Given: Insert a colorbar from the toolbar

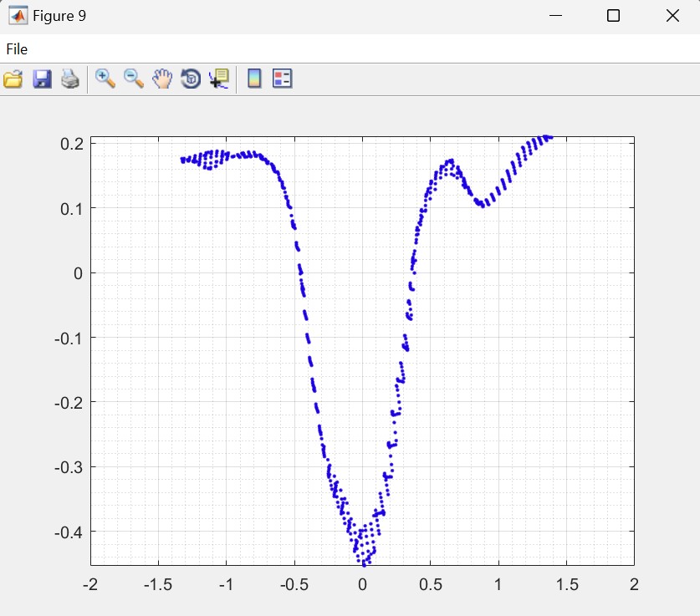Looking at the screenshot, I should click(x=254, y=79).
